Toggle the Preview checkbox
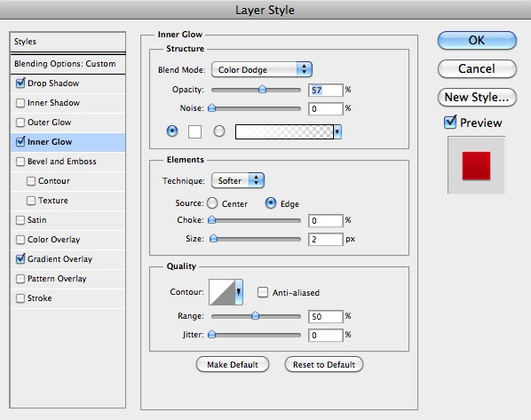Viewport: 531px width, 420px height. coord(450,122)
